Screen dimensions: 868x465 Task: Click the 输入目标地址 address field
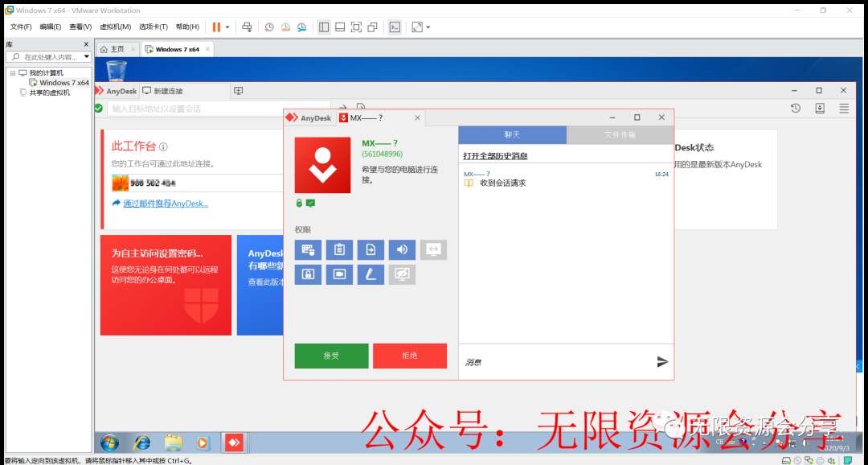click(219, 109)
